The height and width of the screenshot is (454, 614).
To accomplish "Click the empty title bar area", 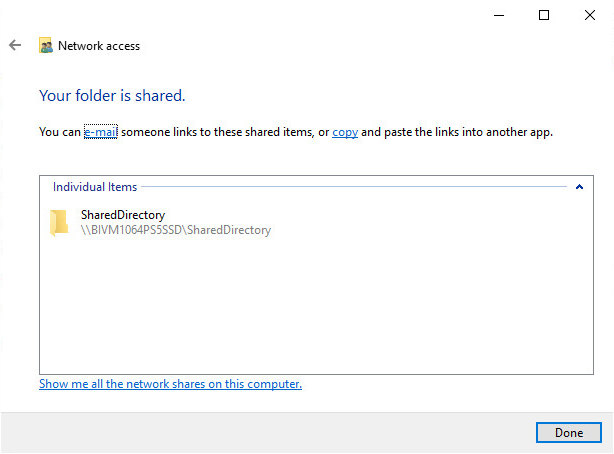I will coord(250,15).
